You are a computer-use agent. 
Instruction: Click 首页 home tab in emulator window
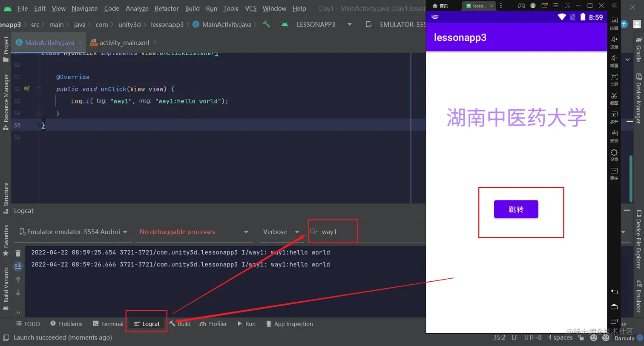pyautogui.click(x=440, y=6)
